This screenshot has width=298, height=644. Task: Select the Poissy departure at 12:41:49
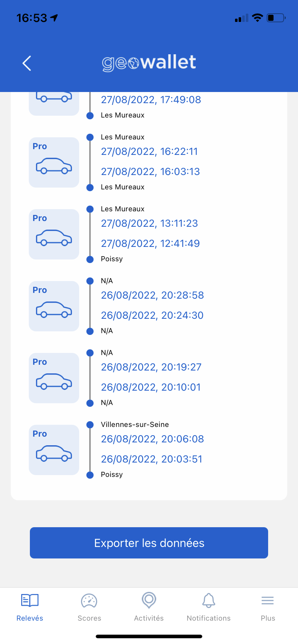(x=112, y=259)
